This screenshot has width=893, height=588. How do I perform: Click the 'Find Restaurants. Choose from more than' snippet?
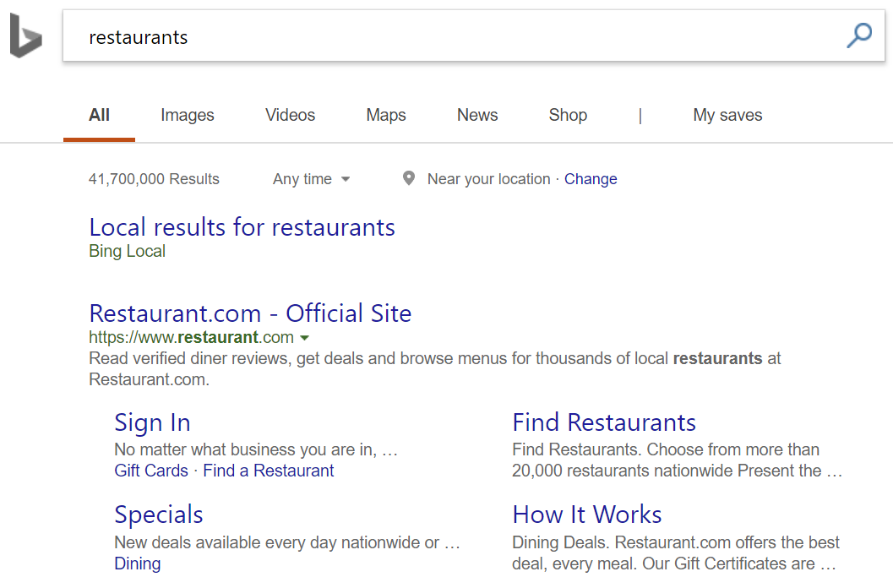[x=678, y=460]
